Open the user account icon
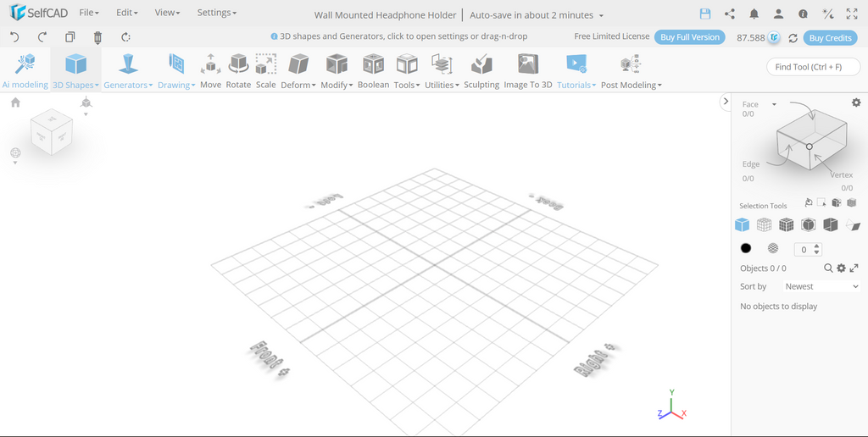868x437 pixels. tap(778, 14)
